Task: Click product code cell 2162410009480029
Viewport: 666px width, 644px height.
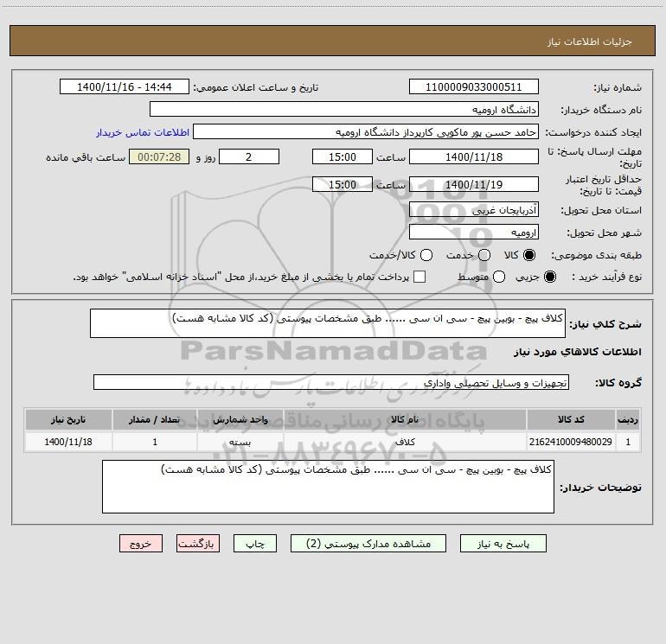Action: click(571, 442)
